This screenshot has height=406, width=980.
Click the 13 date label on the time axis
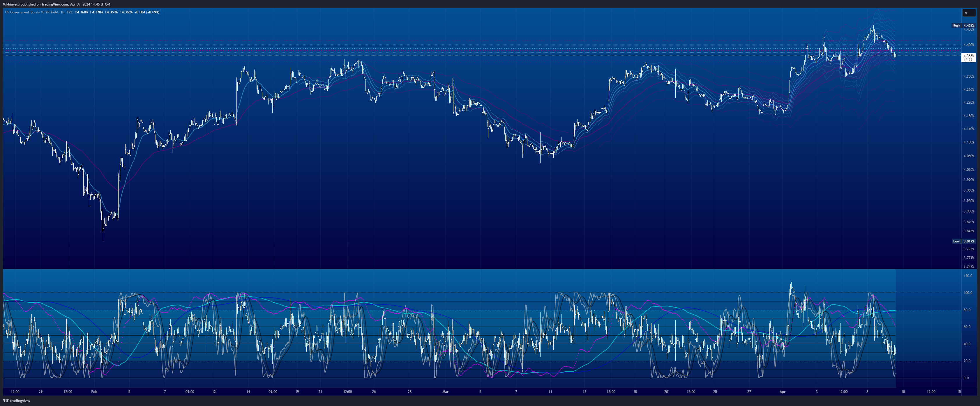coord(584,391)
